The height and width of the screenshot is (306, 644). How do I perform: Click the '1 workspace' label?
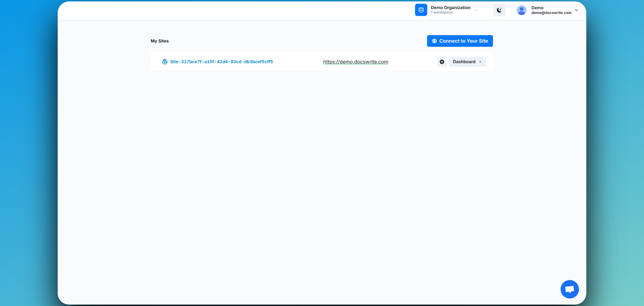[x=442, y=12]
